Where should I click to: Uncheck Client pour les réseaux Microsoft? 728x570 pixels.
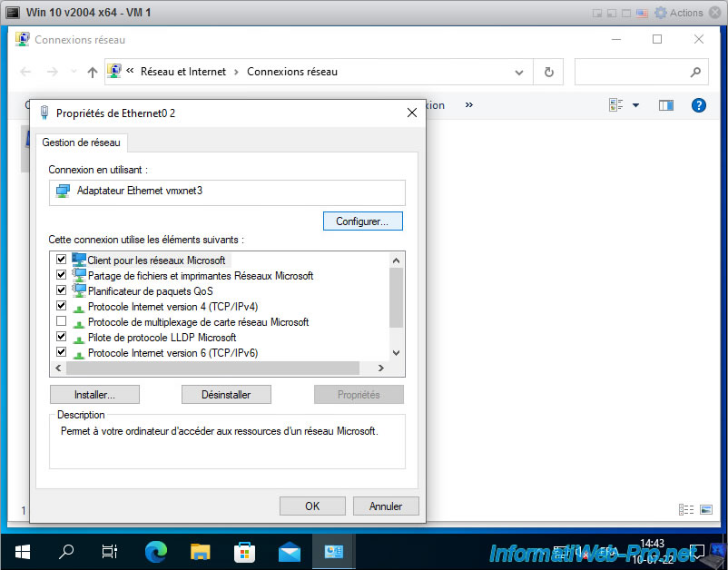click(x=60, y=260)
